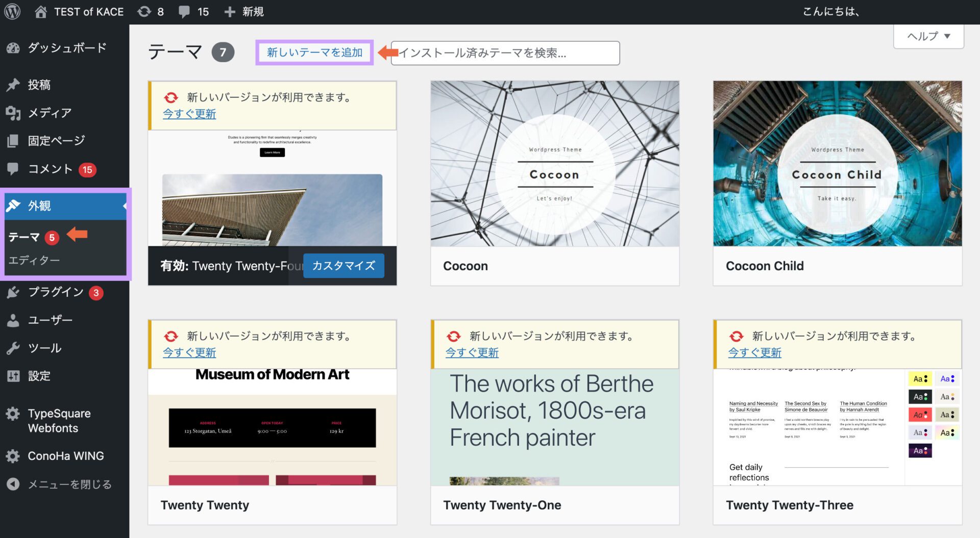Click the theme count badge 7

(x=223, y=52)
